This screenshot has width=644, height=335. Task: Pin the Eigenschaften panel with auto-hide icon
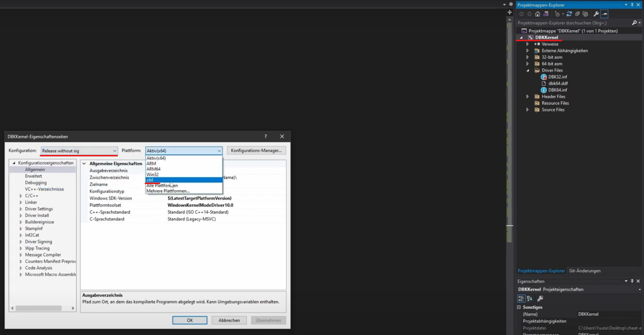(632, 281)
